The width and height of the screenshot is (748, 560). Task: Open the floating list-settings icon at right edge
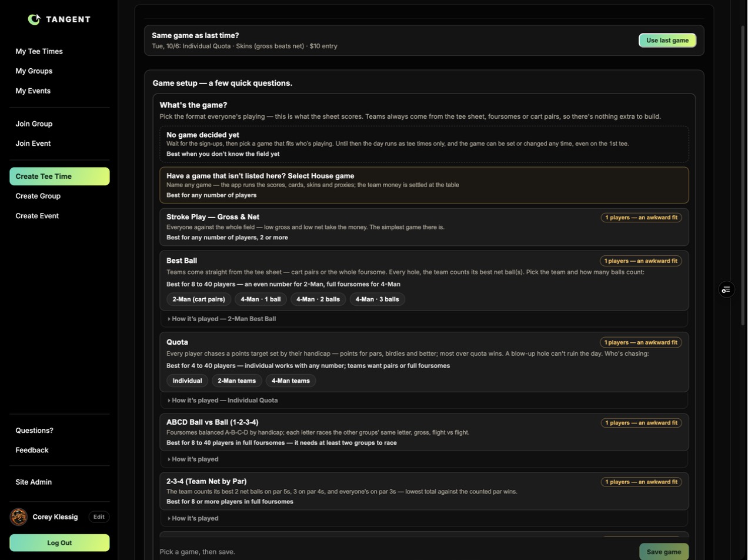[727, 289]
